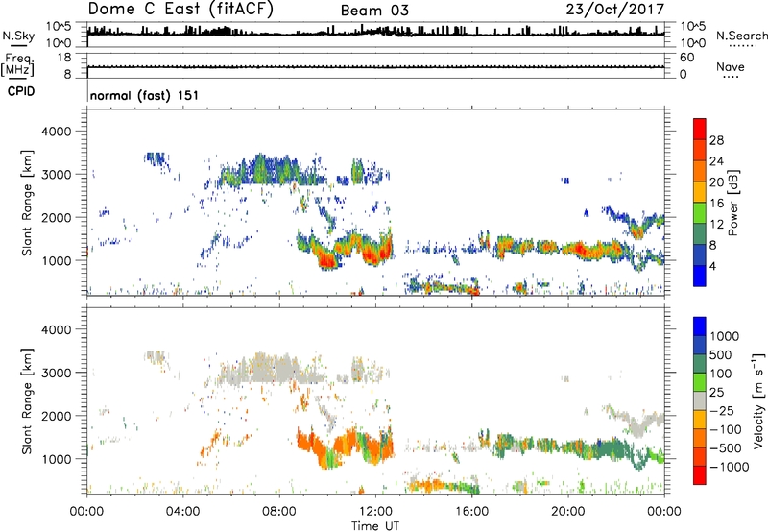This screenshot has height=532, width=768.
Task: Click the -1000 label on the velocity color bar
Action: pos(730,467)
